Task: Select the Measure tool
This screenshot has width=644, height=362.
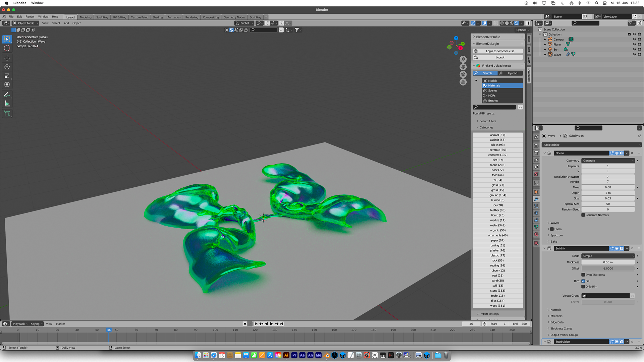Action: coord(7,104)
